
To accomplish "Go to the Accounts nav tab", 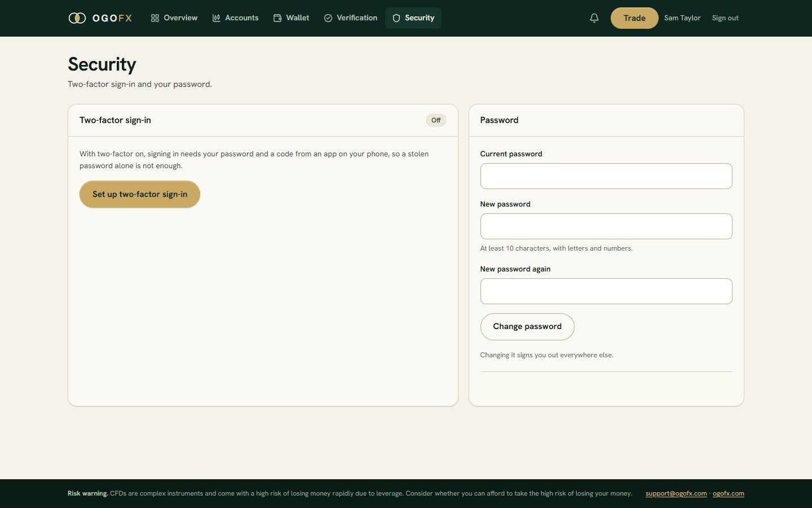I will (x=235, y=18).
